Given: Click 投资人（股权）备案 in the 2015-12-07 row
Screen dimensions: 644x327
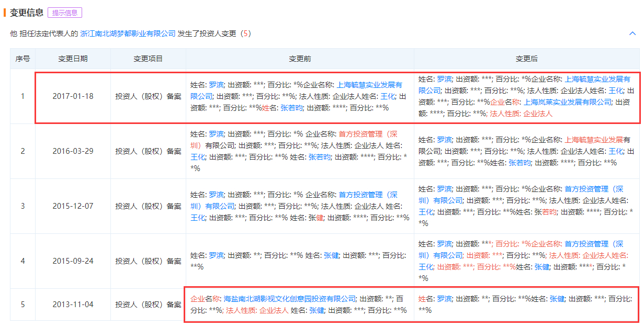Looking at the screenshot, I should tap(149, 206).
